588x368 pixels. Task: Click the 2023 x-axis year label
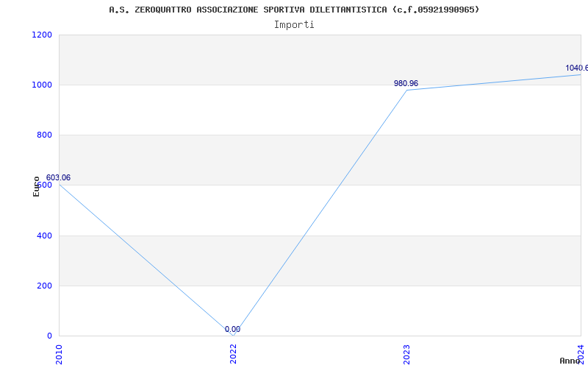tap(407, 354)
